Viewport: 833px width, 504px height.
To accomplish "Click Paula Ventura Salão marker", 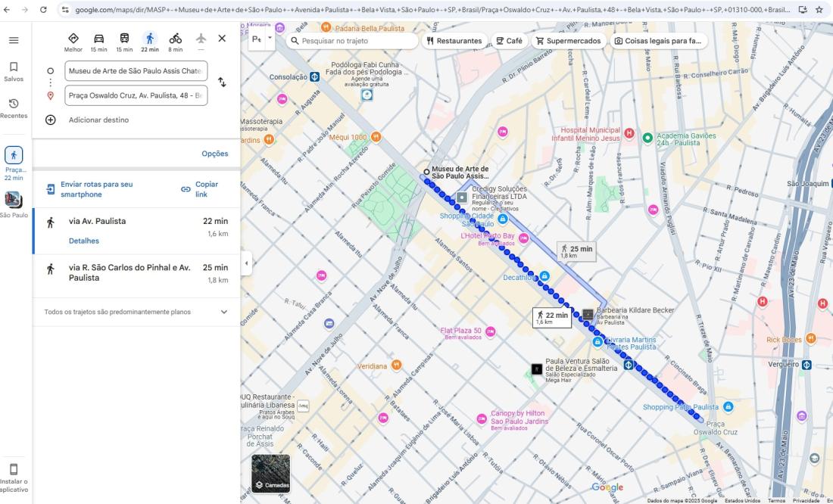I will coord(537,369).
